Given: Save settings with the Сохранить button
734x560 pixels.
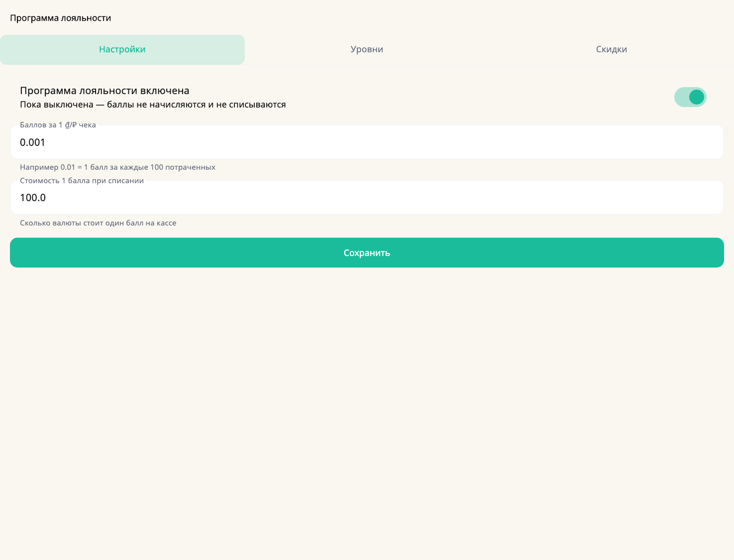Looking at the screenshot, I should [367, 253].
